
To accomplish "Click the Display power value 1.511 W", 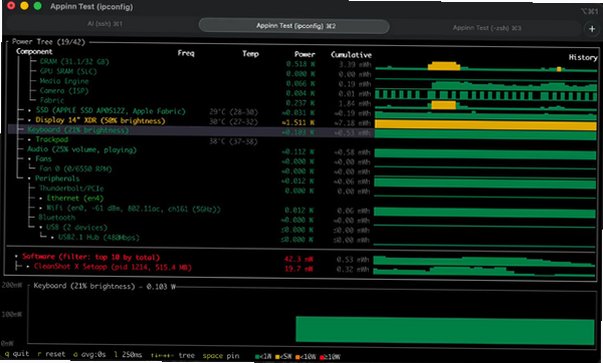I will pos(298,123).
